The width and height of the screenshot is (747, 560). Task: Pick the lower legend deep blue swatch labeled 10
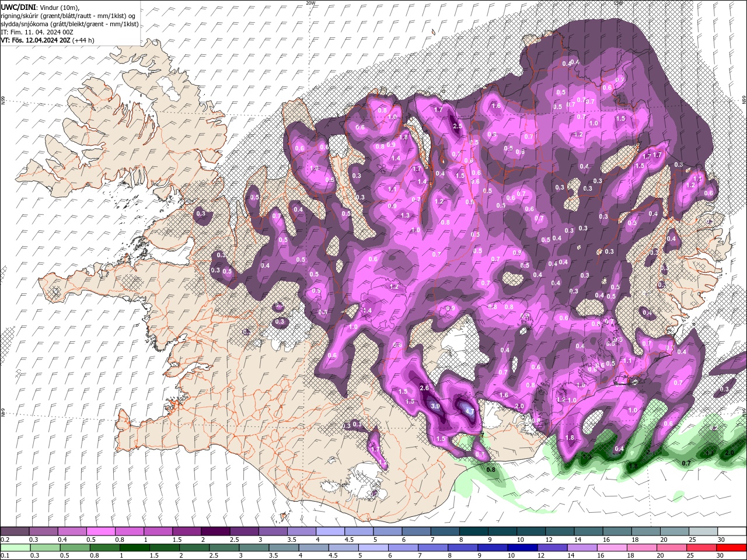(523, 548)
